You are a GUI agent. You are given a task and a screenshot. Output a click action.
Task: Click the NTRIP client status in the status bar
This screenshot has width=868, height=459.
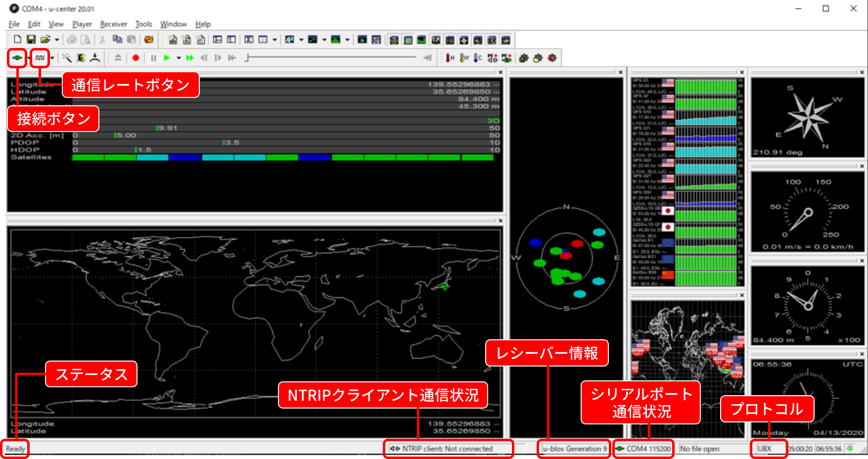pyautogui.click(x=448, y=449)
